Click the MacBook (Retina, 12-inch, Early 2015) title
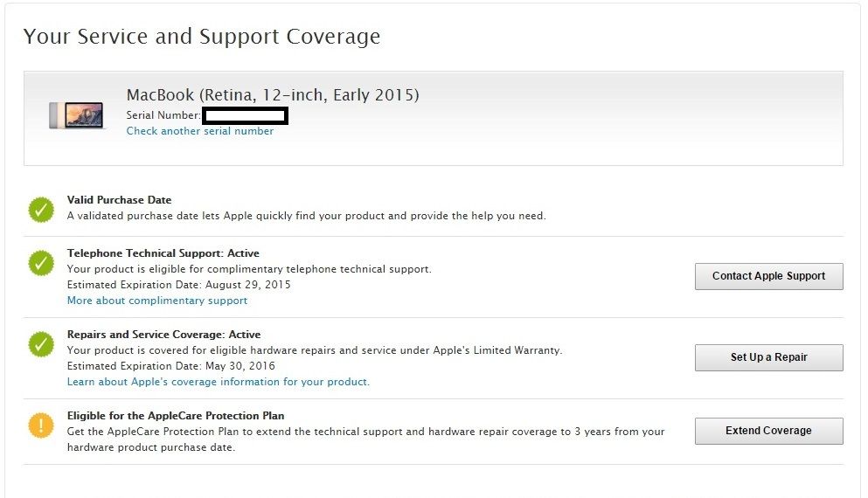 click(x=273, y=95)
